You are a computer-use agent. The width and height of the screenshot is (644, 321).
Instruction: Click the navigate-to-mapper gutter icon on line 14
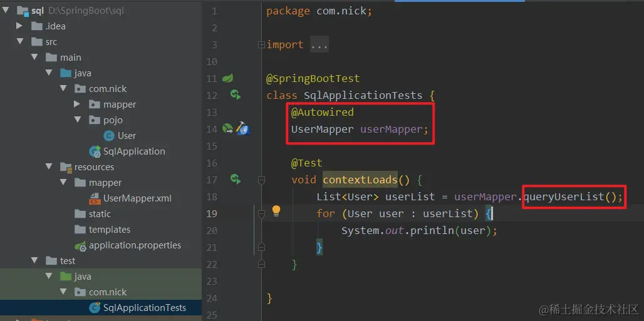[x=242, y=129]
